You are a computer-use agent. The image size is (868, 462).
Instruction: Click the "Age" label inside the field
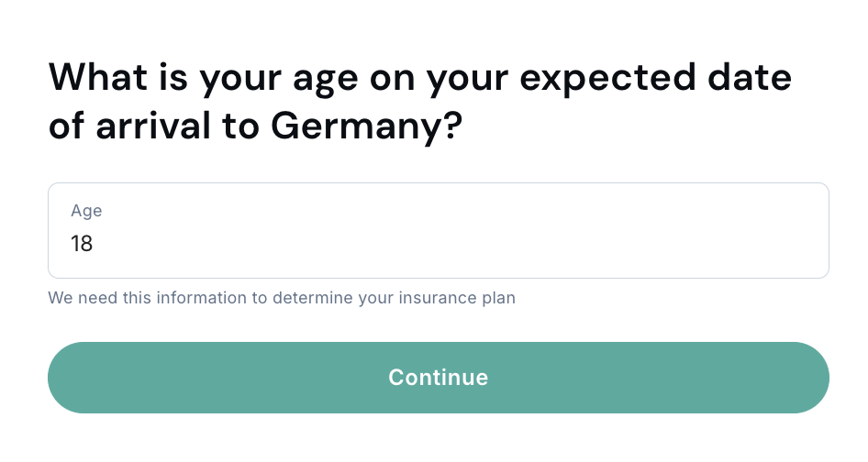(86, 211)
